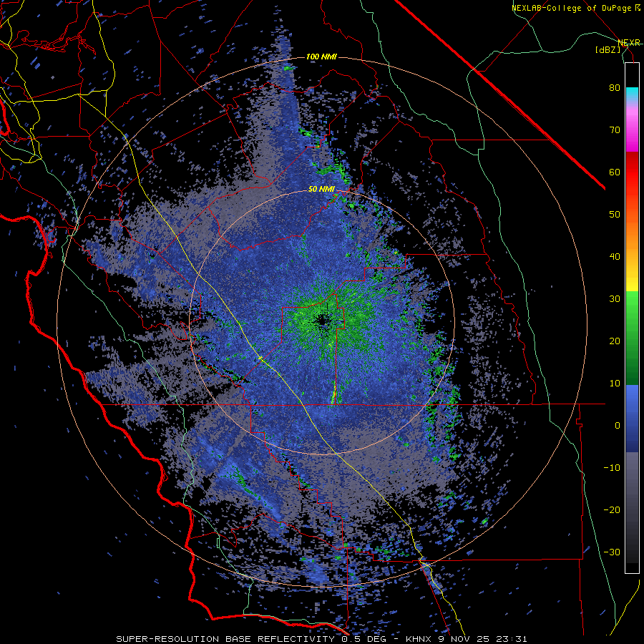Click the KHNX radar site center on the map
Image resolution: width=644 pixels, height=644 pixels.
(321, 321)
